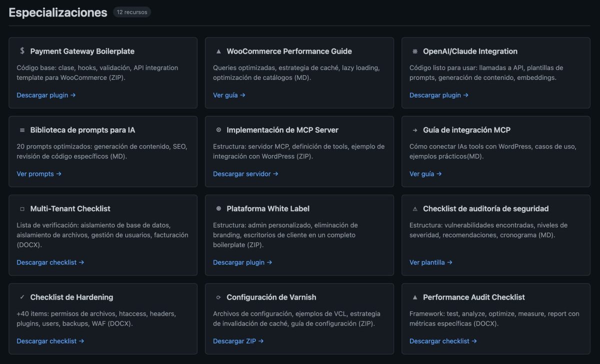
Task: Open Descargar servidor for MCP Server
Action: click(245, 174)
